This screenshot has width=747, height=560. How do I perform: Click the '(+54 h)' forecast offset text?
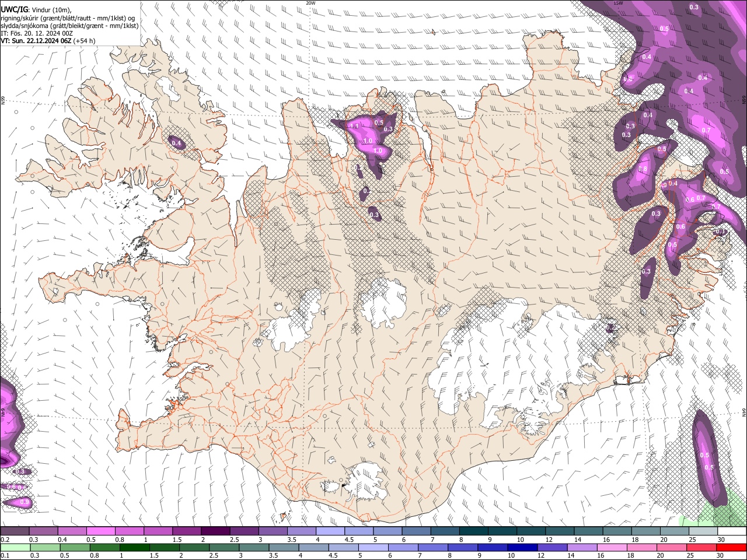(85, 41)
